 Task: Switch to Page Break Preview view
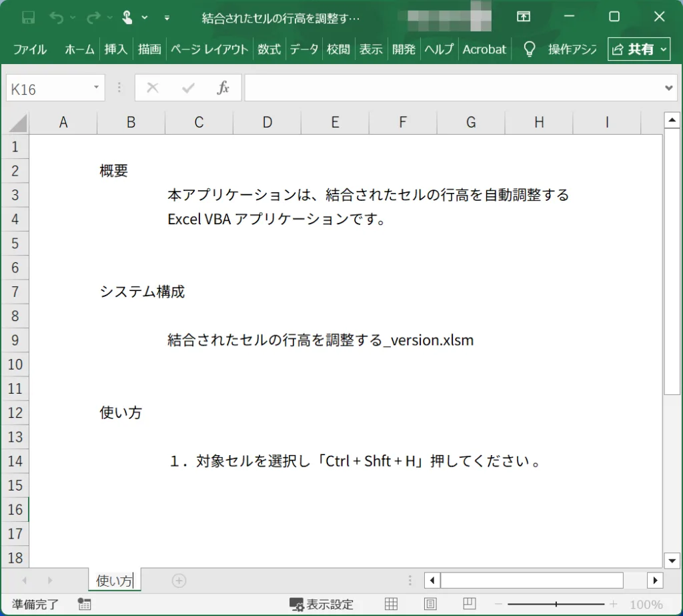(x=470, y=604)
